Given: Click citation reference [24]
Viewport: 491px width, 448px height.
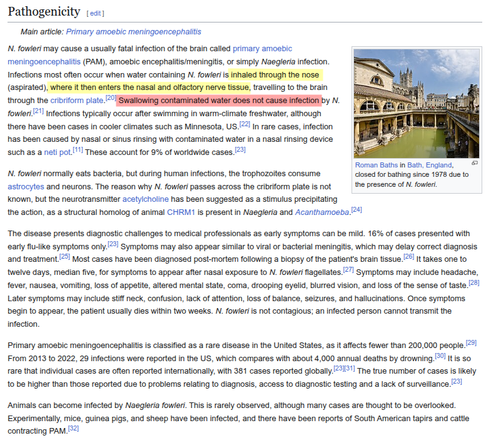Looking at the screenshot, I should [x=357, y=209].
